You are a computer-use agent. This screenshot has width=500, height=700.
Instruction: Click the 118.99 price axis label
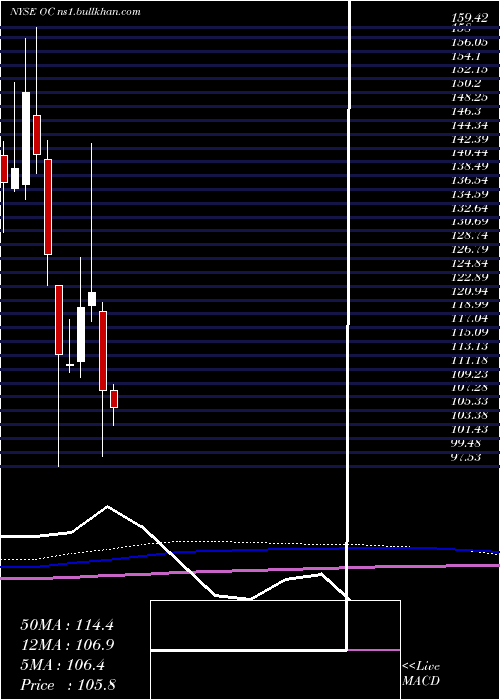(468, 304)
